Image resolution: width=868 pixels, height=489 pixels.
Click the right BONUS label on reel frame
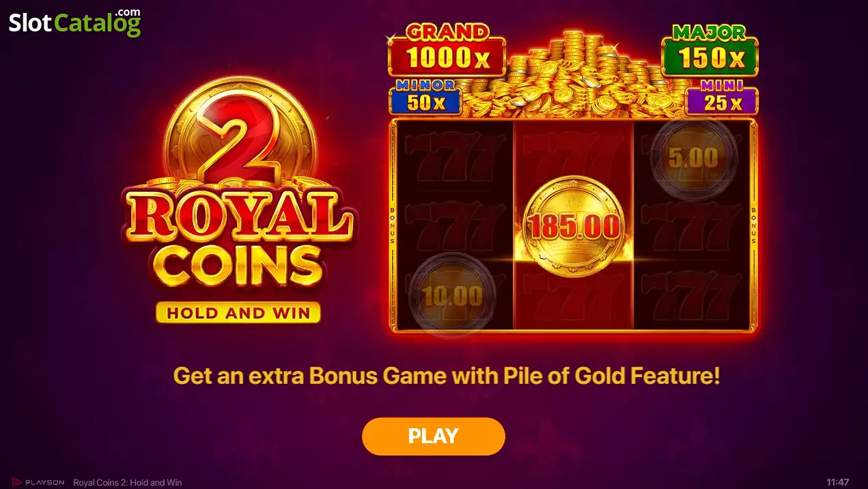coord(753,225)
